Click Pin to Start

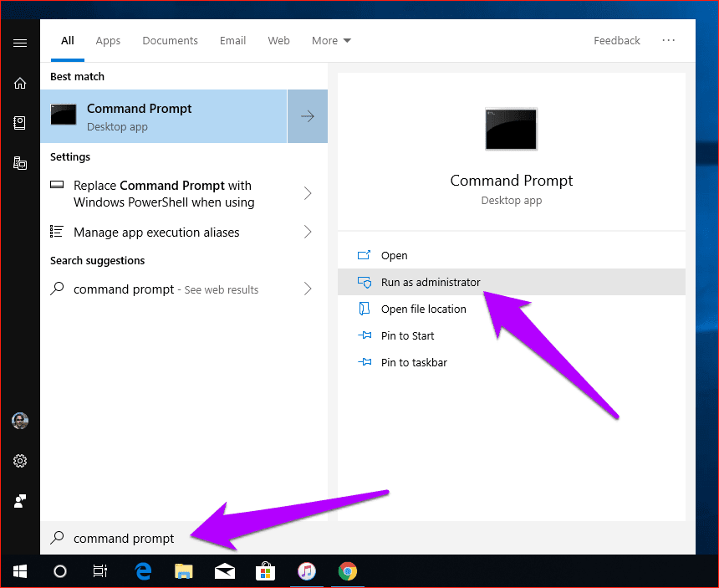pyautogui.click(x=512, y=335)
